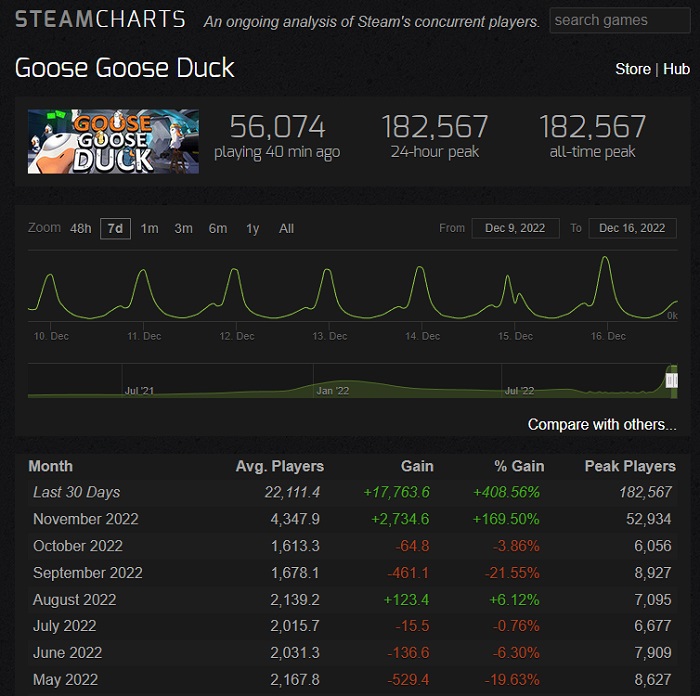Screen dimensions: 700x696
Task: Click the navigator range handle
Action: [x=671, y=380]
